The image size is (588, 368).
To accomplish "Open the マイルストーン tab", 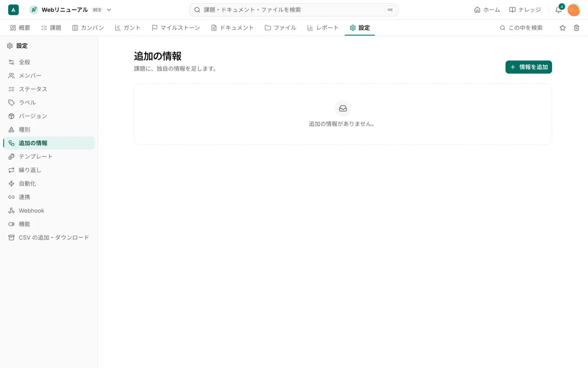I will (176, 28).
